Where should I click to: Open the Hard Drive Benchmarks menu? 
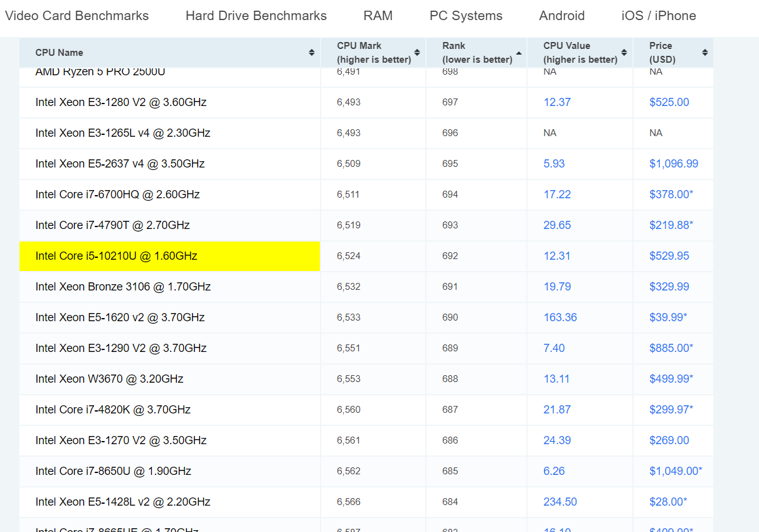pyautogui.click(x=256, y=16)
